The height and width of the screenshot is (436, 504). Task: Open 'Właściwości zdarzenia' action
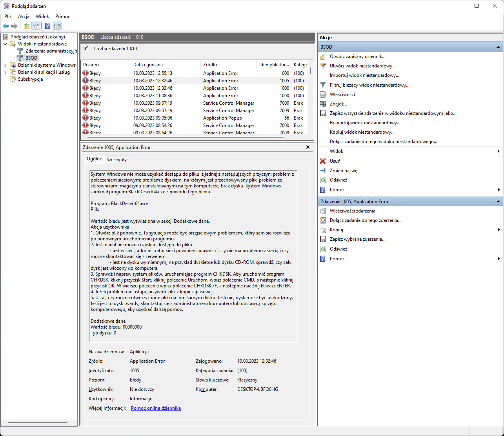coord(352,211)
